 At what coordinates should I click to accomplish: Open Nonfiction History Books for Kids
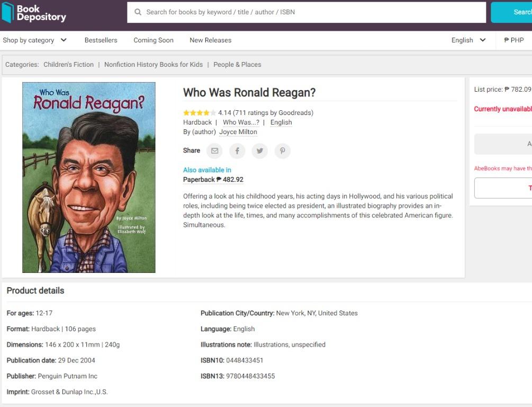coord(153,64)
